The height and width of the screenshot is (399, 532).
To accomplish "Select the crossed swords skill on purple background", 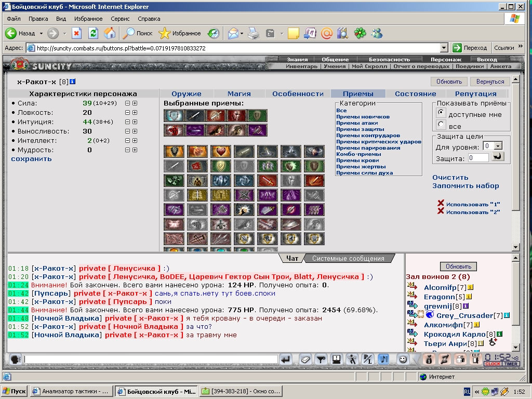I will tap(244, 195).
